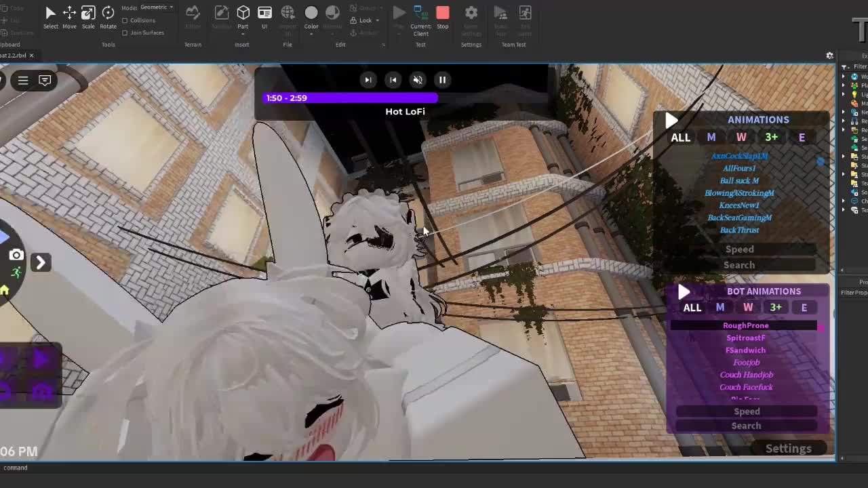Viewport: 868px width, 488px height.
Task: Select the ALL tab under Animations
Action: (680, 138)
